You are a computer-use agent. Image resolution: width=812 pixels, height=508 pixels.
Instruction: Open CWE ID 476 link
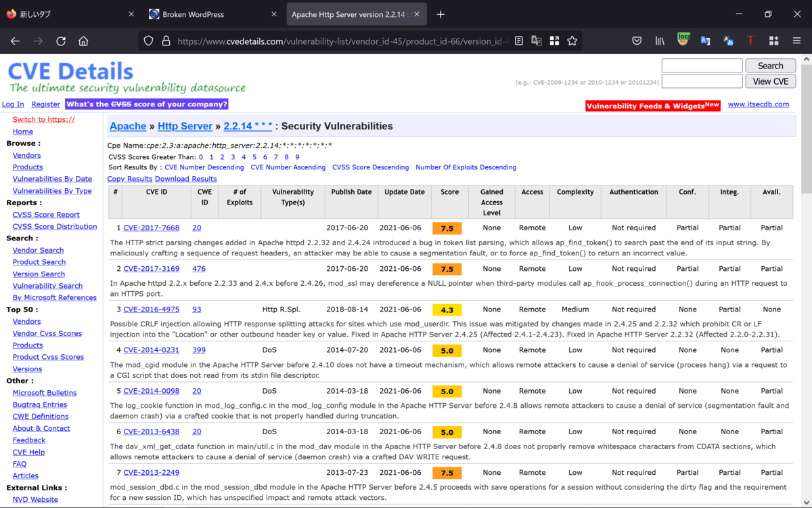click(x=199, y=269)
